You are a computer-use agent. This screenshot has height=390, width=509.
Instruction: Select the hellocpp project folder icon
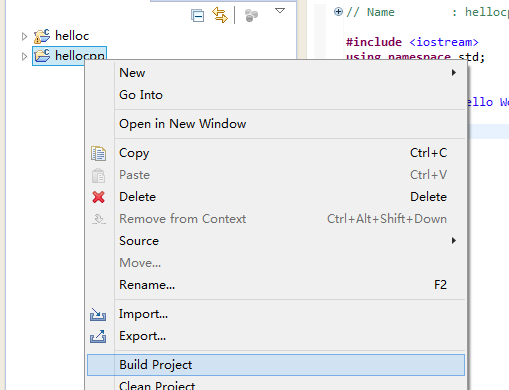click(42, 56)
